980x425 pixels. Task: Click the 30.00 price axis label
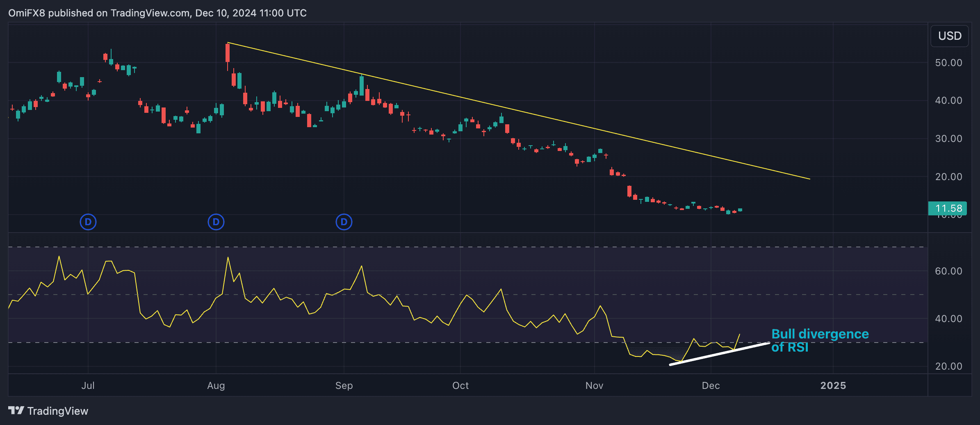pos(948,139)
